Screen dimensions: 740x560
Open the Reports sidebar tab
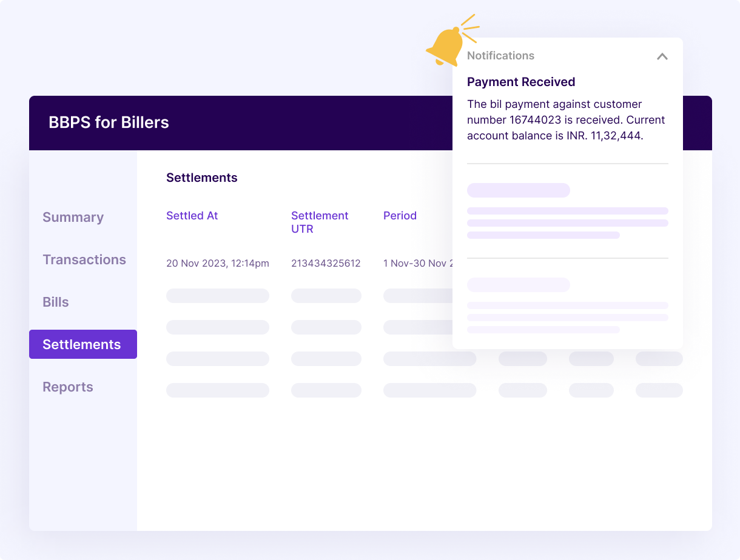click(68, 387)
